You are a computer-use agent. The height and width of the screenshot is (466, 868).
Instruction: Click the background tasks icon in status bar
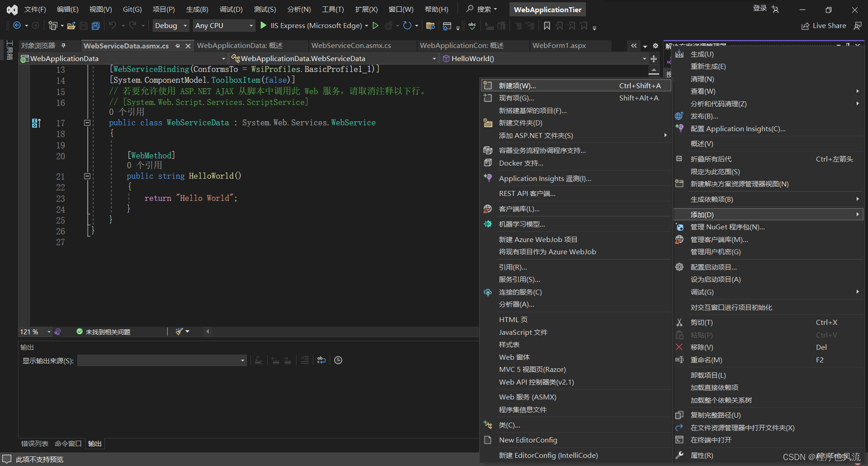tap(7, 459)
